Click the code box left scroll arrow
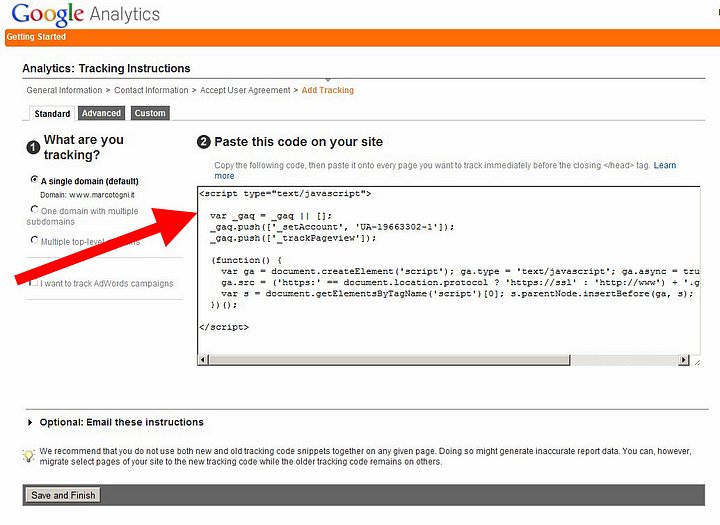 pos(203,360)
